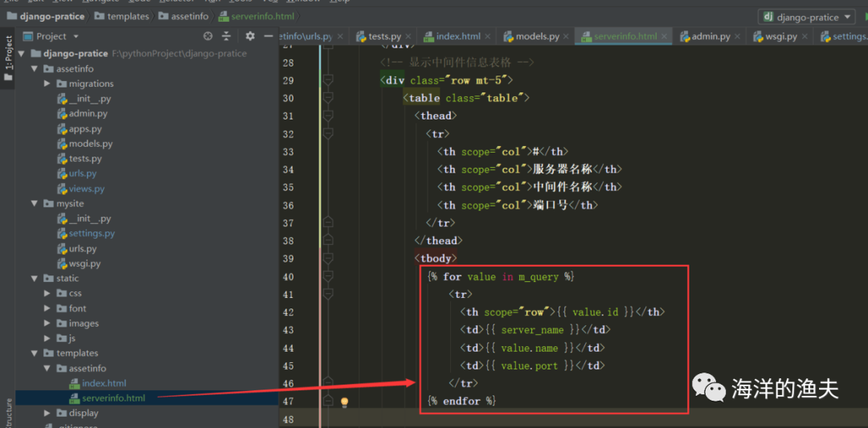Collapse django-pratice project root
This screenshot has height=428, width=868.
21,54
